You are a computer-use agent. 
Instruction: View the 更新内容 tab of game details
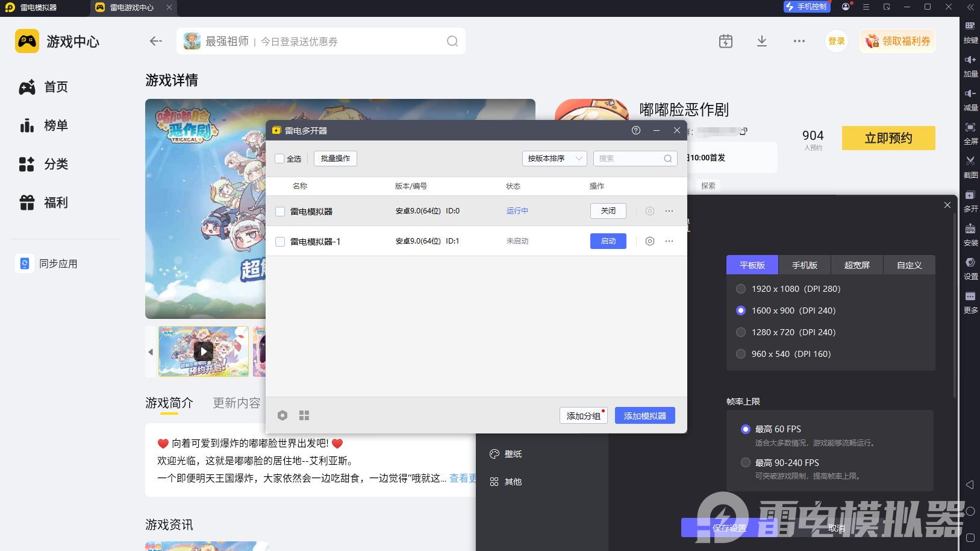point(236,403)
